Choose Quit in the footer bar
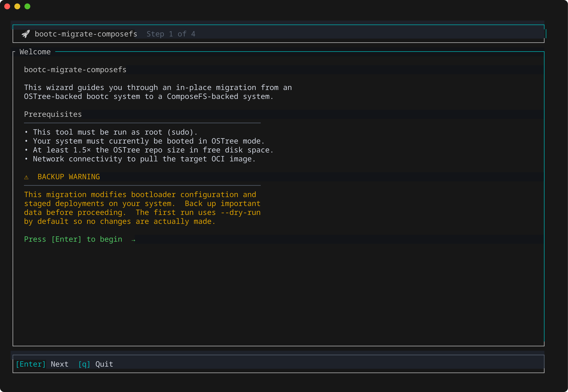This screenshot has width=568, height=392. 104,364
